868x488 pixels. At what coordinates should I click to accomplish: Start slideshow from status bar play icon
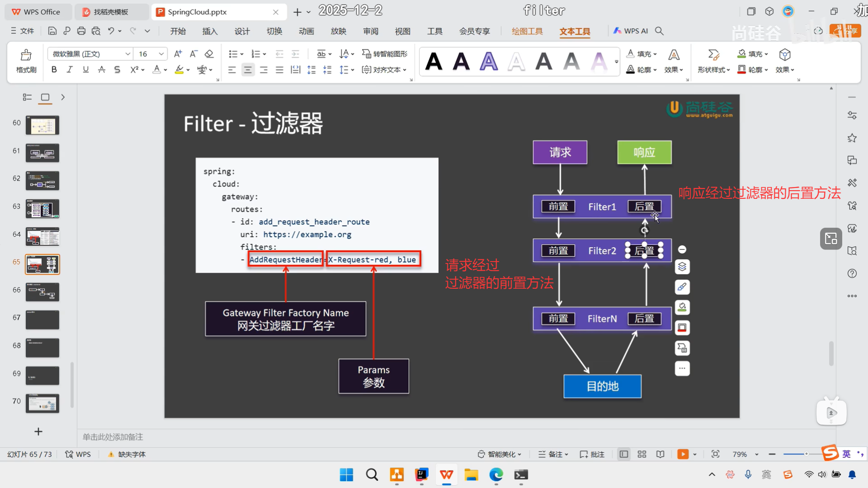(683, 454)
